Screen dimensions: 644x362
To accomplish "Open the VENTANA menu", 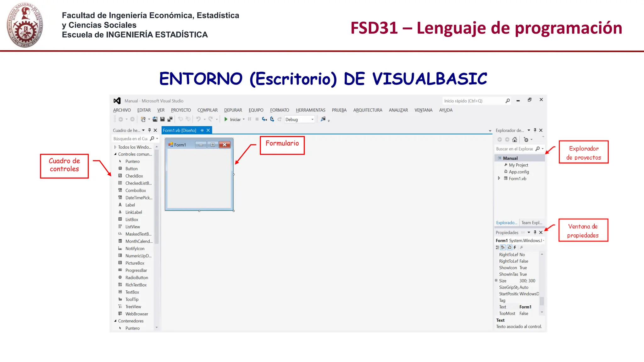I will [x=423, y=110].
